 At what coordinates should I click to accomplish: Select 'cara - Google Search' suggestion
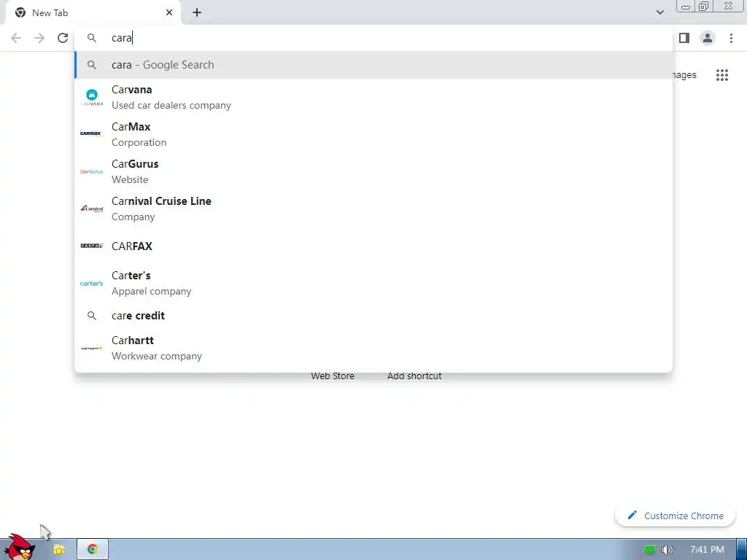click(373, 65)
